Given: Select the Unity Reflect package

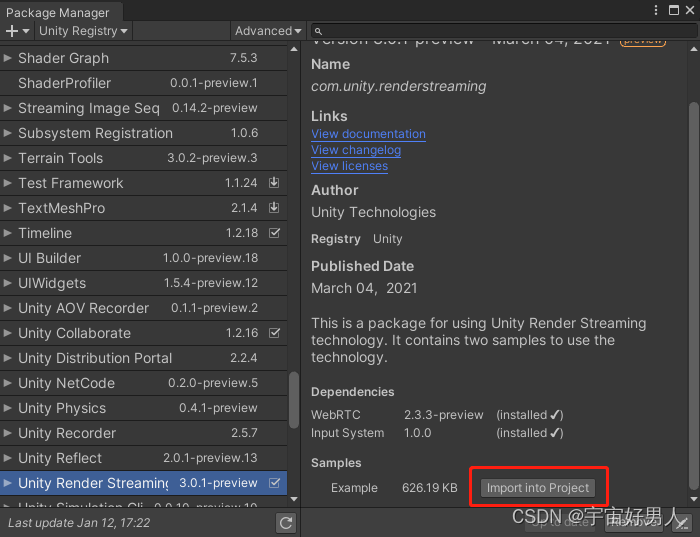Looking at the screenshot, I should [143, 458].
